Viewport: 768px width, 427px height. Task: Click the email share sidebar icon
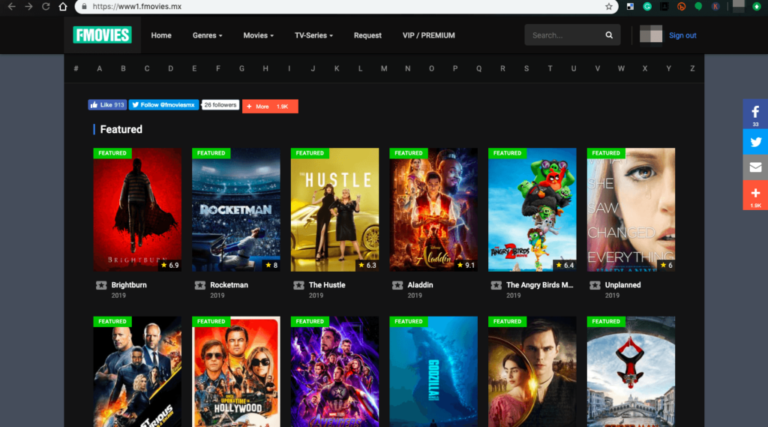pos(755,167)
